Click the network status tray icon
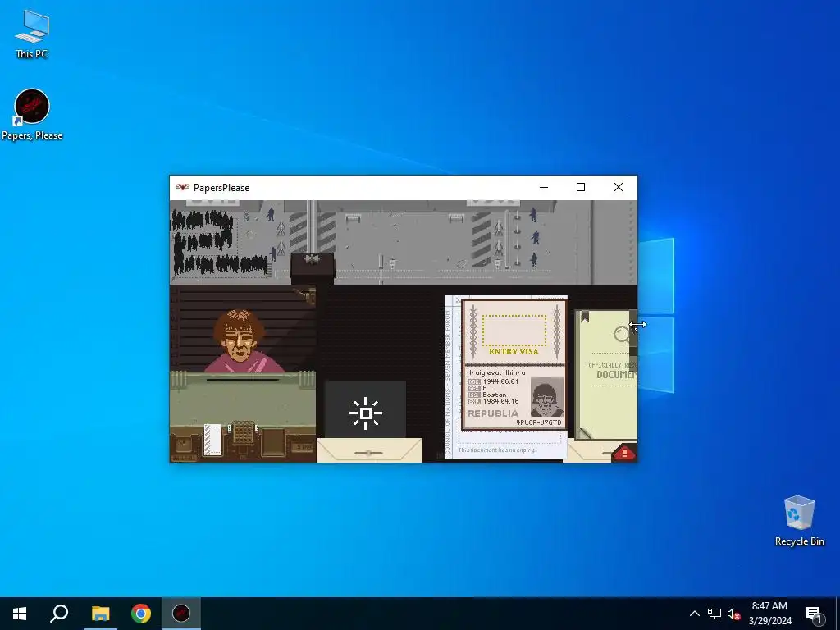The image size is (840, 630). click(x=714, y=614)
